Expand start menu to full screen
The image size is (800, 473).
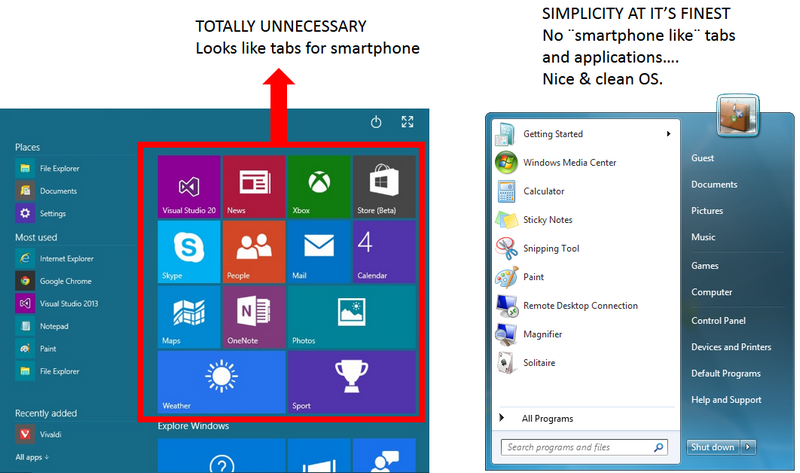(407, 122)
